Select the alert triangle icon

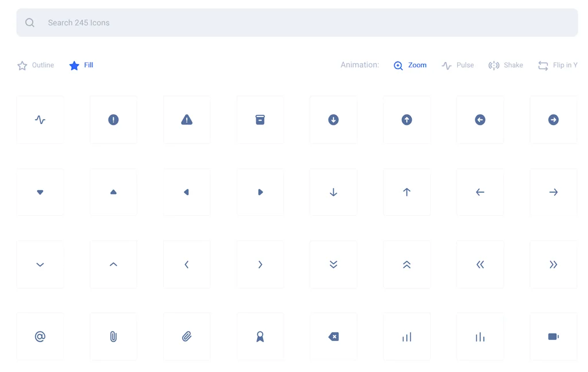pyautogui.click(x=187, y=119)
